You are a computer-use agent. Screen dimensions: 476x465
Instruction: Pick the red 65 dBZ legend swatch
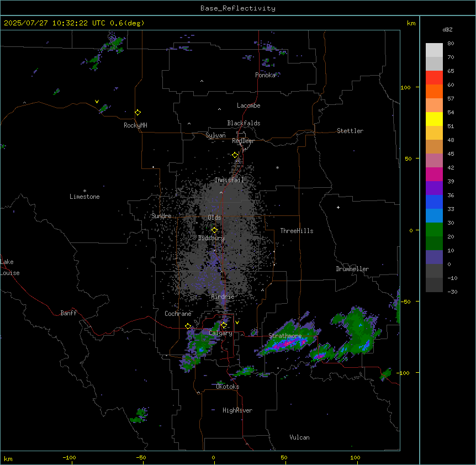[x=434, y=77]
